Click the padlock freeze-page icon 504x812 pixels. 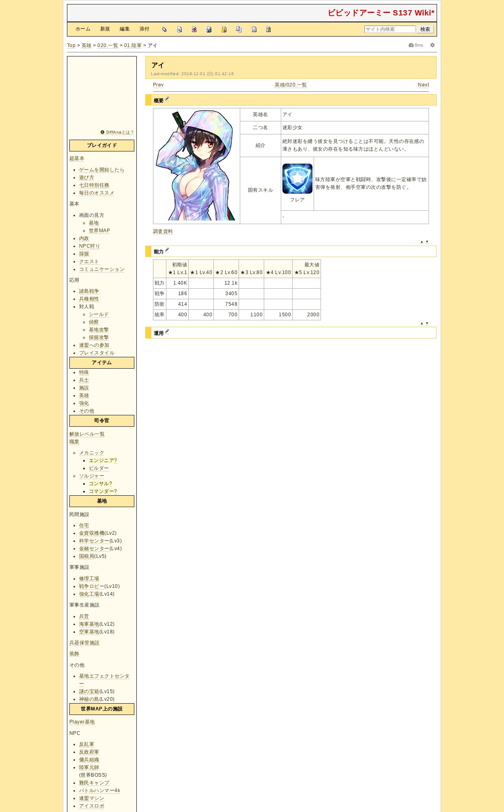[x=224, y=29]
